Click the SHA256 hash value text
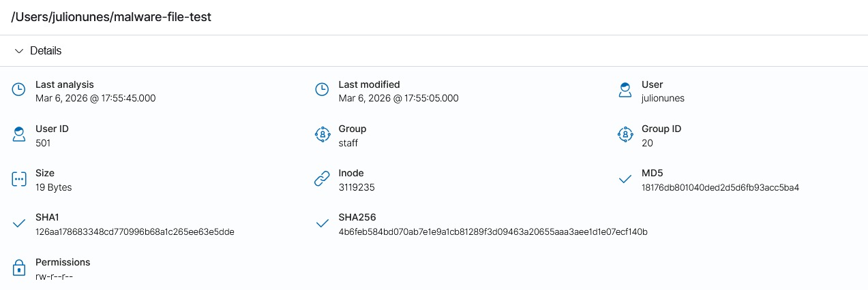The image size is (868, 290). pyautogui.click(x=492, y=232)
